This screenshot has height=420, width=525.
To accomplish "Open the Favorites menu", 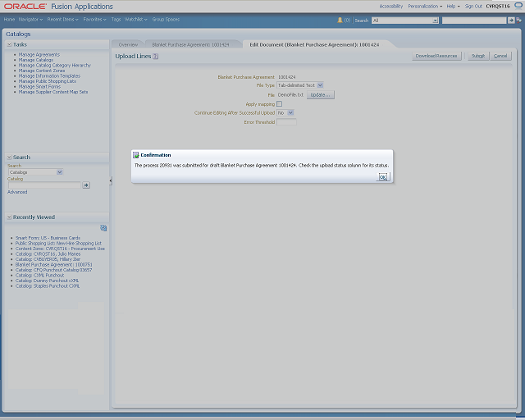I will (x=94, y=20).
